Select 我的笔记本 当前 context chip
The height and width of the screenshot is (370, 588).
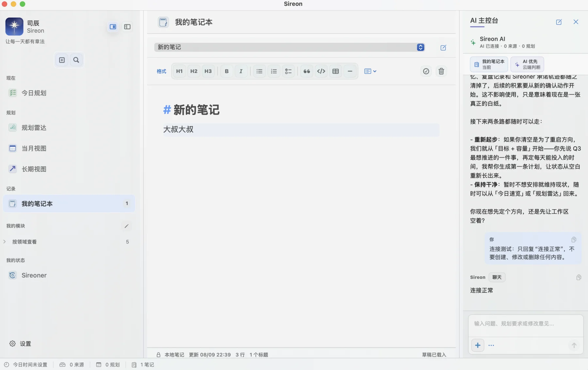coord(489,64)
